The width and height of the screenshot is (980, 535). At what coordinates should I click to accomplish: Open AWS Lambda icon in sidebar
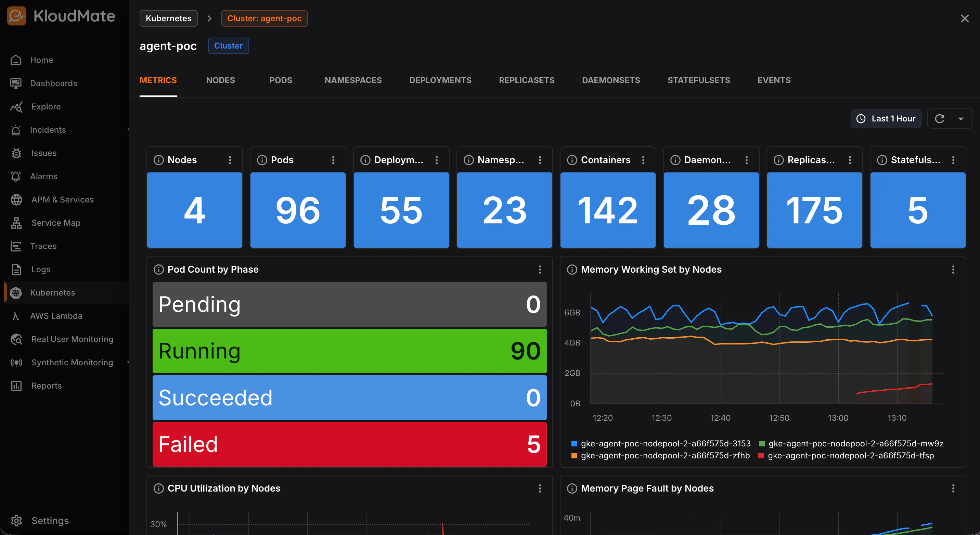16,316
